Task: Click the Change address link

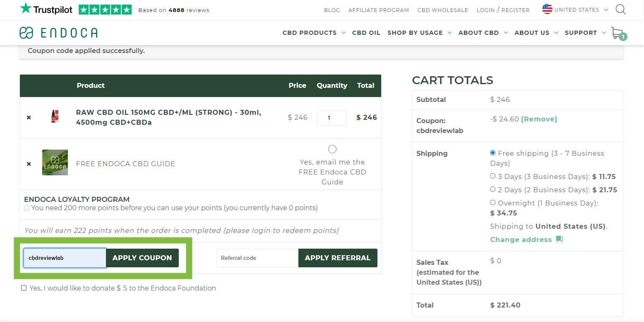Action: (521, 240)
